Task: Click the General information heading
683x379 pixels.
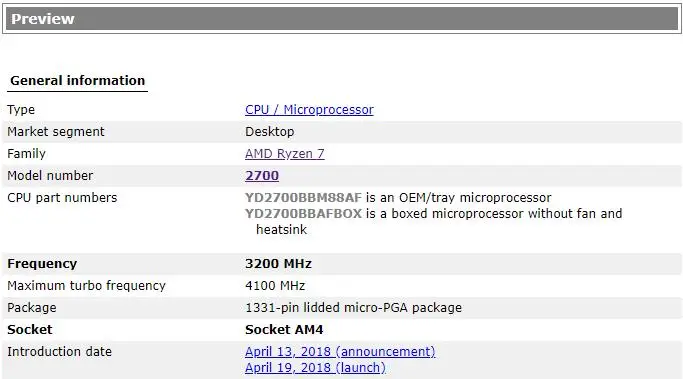Action: [78, 81]
